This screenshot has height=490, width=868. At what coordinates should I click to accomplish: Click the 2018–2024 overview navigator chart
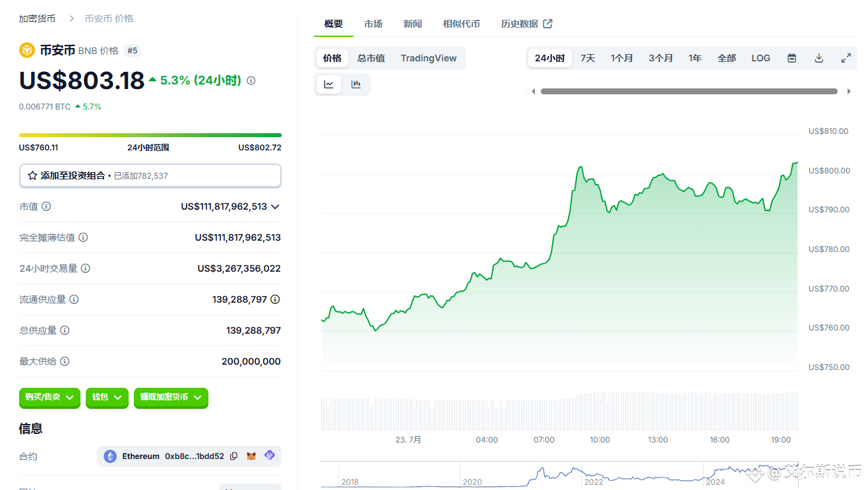(x=559, y=475)
